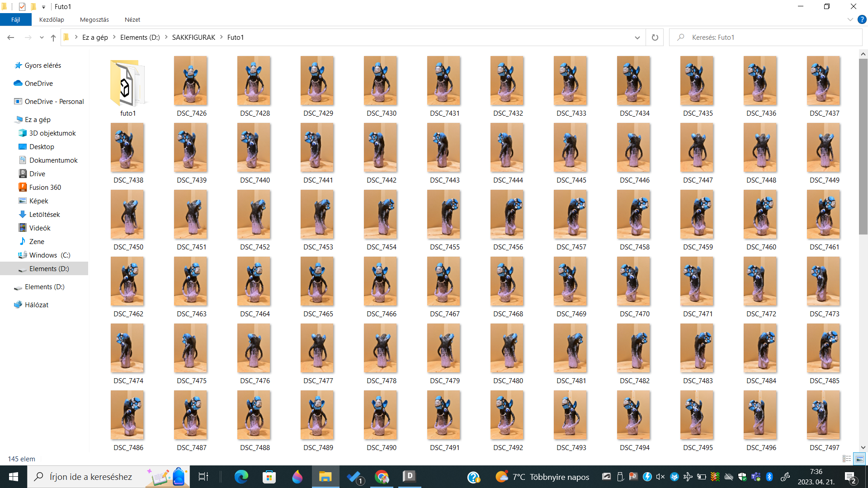Click the Properties checkmark quick access icon

(x=22, y=7)
